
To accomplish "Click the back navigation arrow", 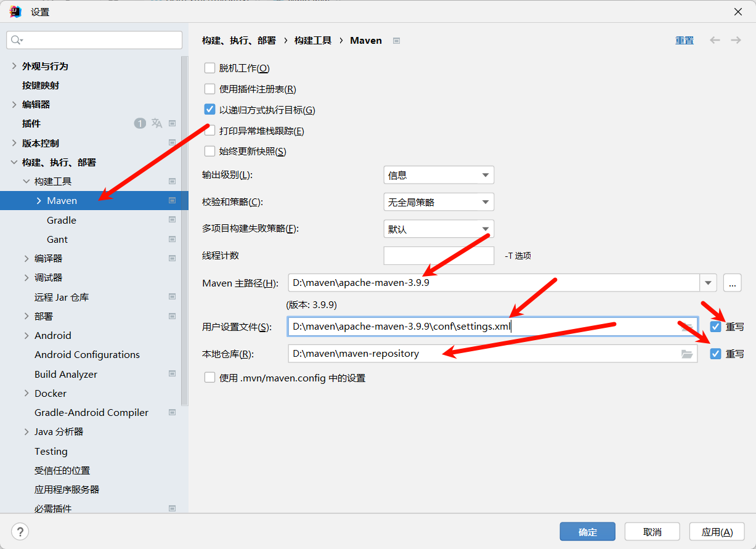I will [x=715, y=40].
